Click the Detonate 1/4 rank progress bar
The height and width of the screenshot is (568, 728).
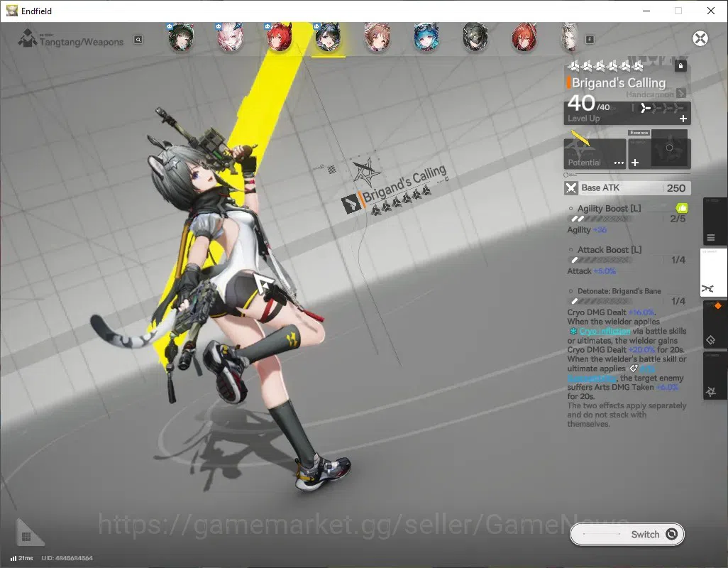[x=600, y=302]
